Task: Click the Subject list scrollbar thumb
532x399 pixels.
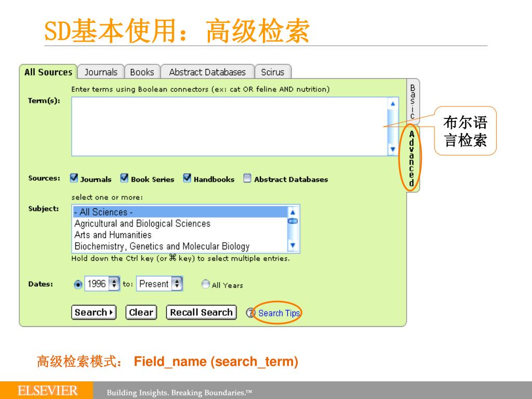Action: (x=292, y=221)
